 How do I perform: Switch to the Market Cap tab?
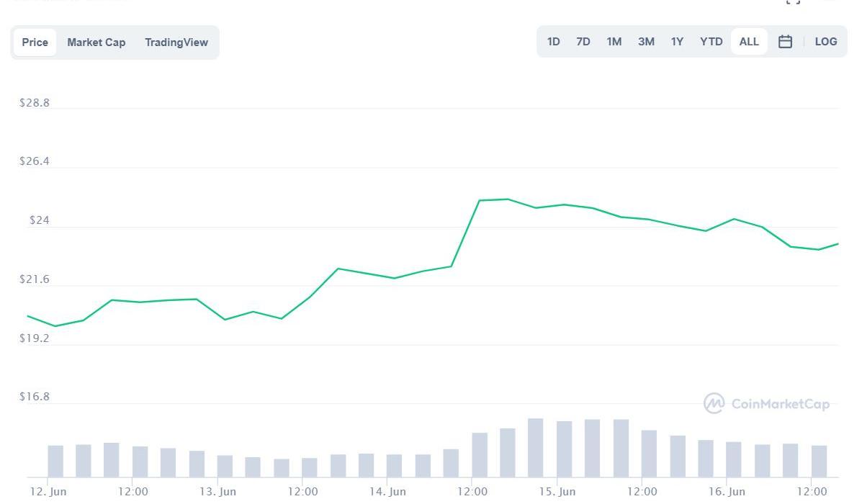click(x=96, y=42)
